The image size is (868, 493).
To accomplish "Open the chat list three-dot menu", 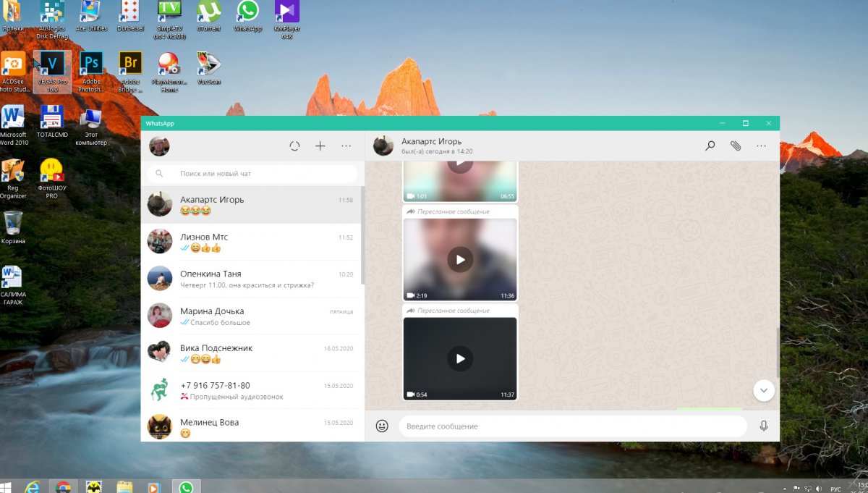I will [346, 146].
